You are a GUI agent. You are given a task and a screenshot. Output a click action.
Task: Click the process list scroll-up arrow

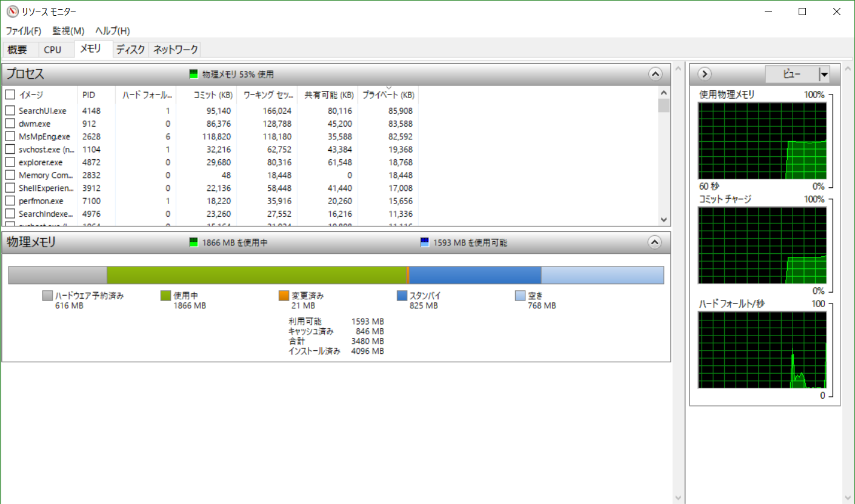[x=664, y=93]
